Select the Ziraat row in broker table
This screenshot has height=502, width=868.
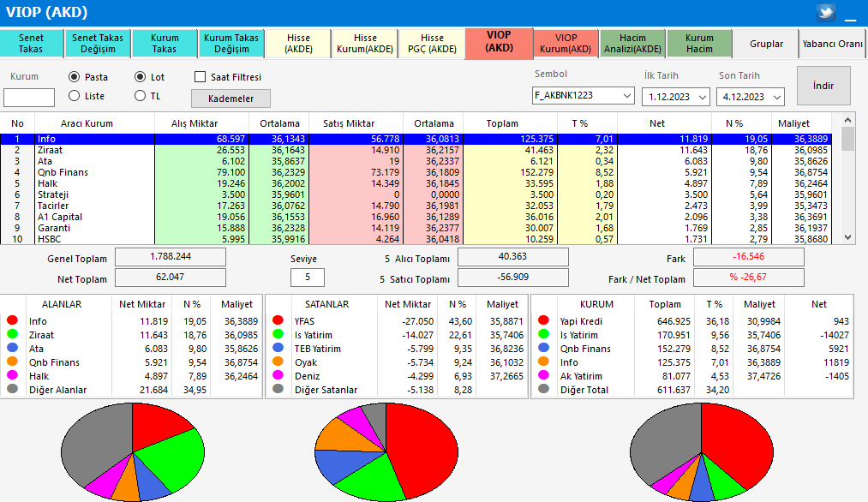tap(416, 150)
